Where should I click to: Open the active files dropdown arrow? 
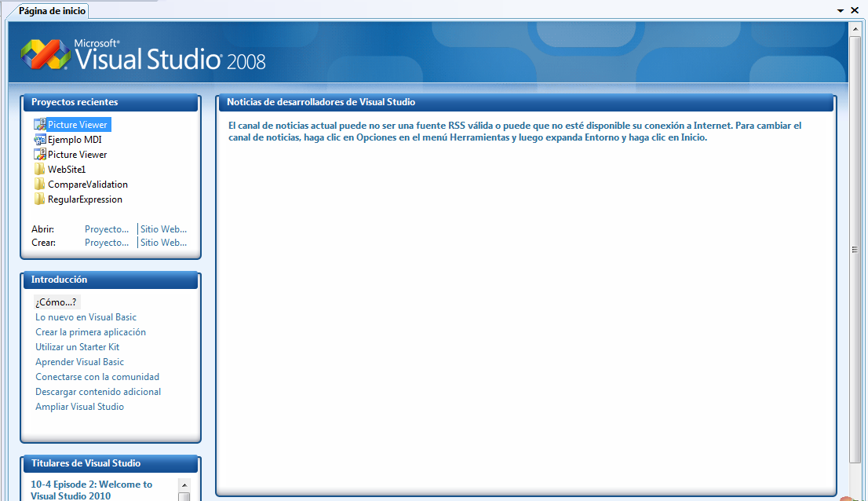point(841,10)
